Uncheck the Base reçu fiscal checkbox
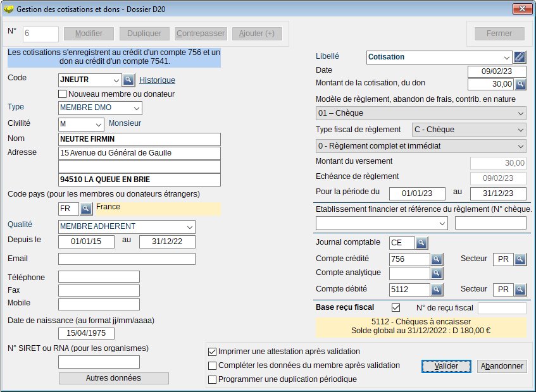The height and width of the screenshot is (392, 536). coord(396,308)
